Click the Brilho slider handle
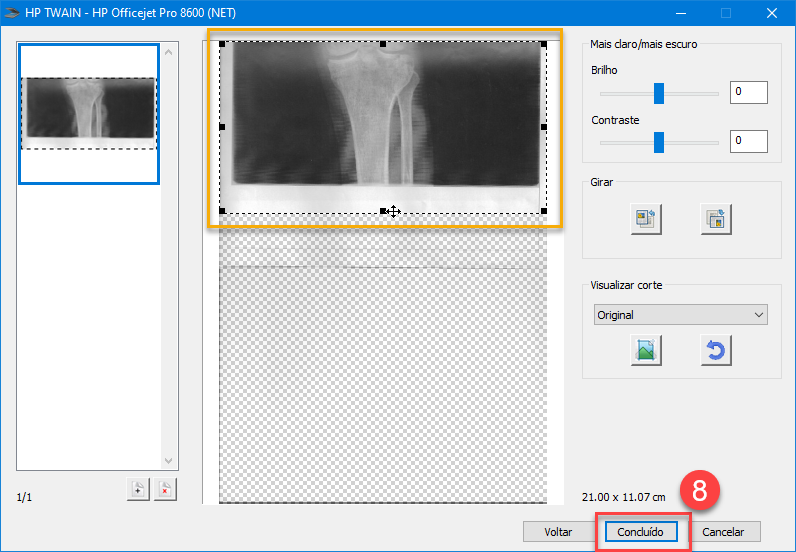 point(659,93)
